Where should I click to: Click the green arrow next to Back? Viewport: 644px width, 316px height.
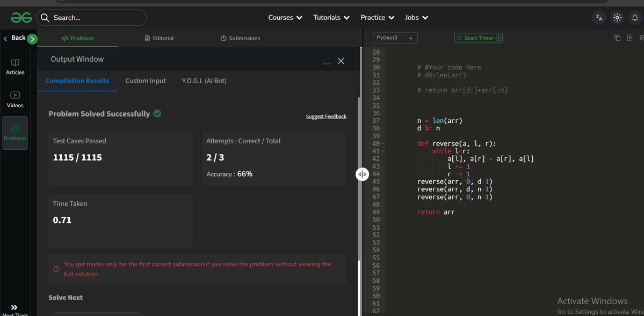tap(32, 39)
